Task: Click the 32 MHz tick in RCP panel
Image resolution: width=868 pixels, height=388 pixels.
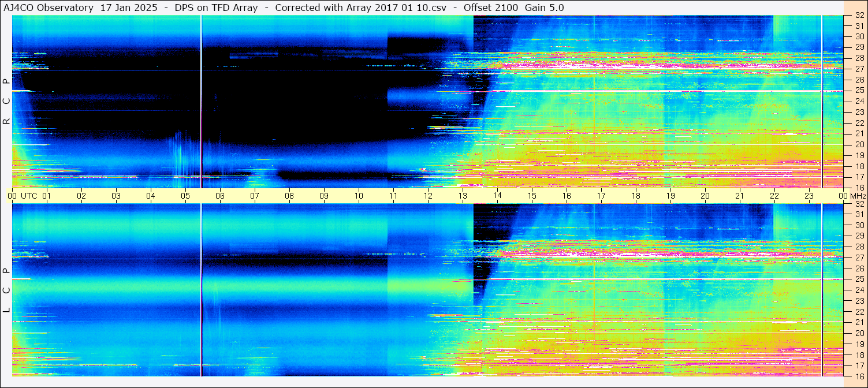Action: tap(859, 16)
